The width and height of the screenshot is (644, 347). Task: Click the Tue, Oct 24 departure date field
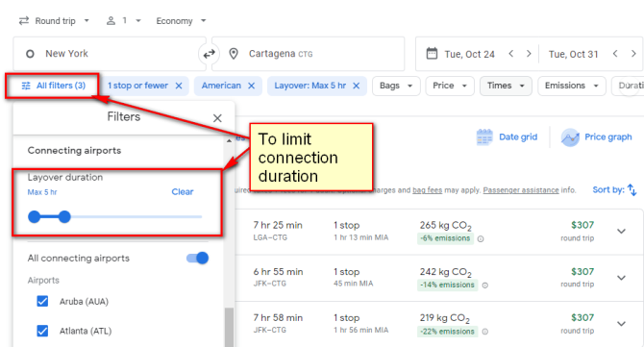[469, 54]
